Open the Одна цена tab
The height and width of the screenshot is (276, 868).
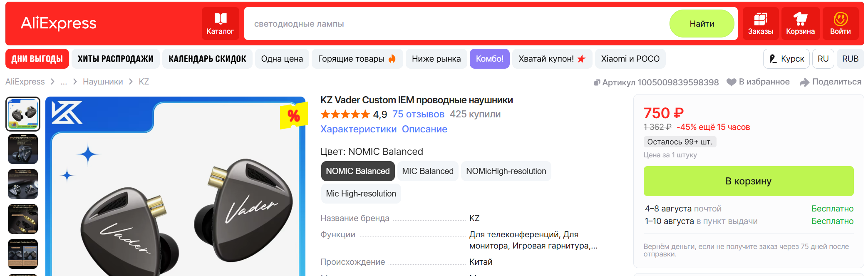(x=282, y=59)
